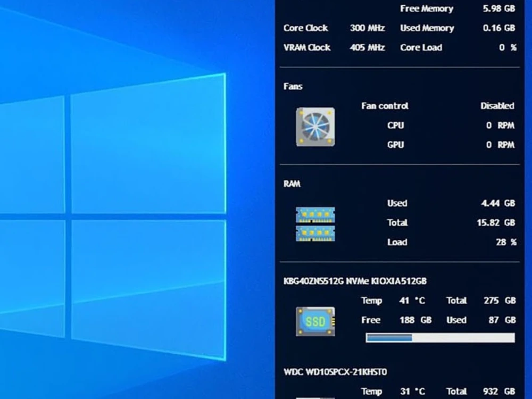Viewport: 532px width, 399px height.
Task: Click the fan icon in Fans section
Action: point(315,127)
